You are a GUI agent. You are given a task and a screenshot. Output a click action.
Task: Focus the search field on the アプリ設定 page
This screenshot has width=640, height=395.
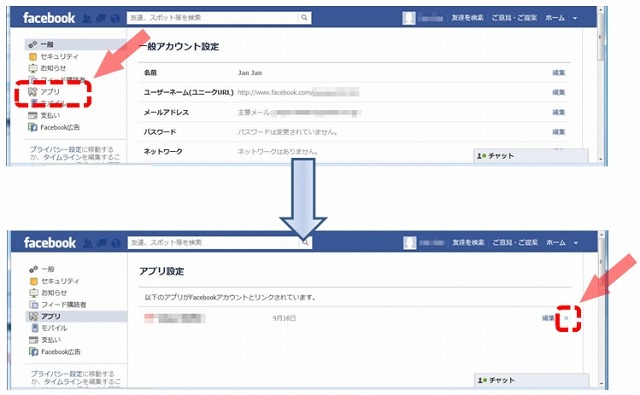[x=213, y=242]
